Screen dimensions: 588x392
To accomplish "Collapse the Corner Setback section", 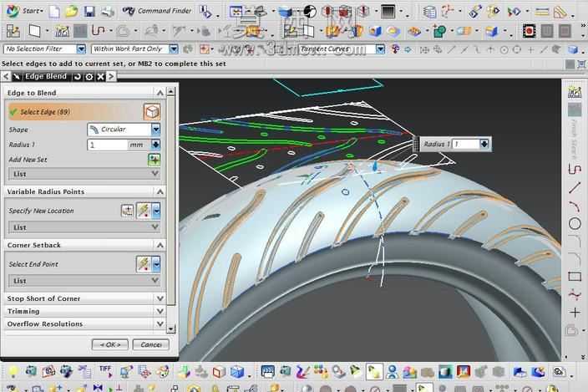I will (x=160, y=245).
